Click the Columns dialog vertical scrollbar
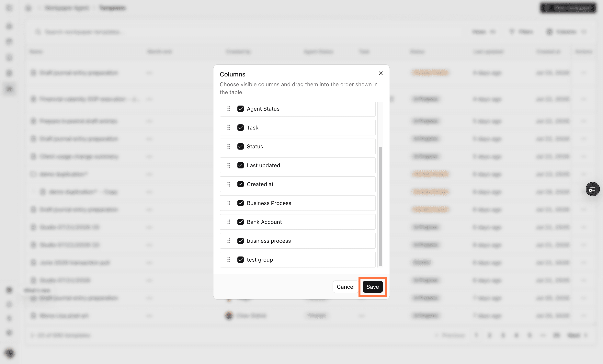Screen dimensions: 603x364 [x=380, y=206]
